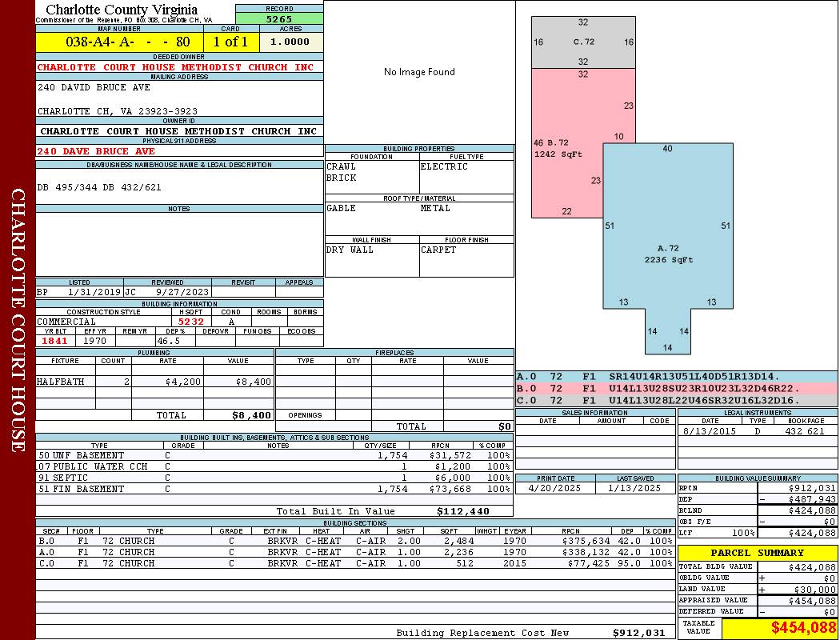Image resolution: width=840 pixels, height=640 pixels.
Task: Click land value $30,000
Action: tap(815, 589)
